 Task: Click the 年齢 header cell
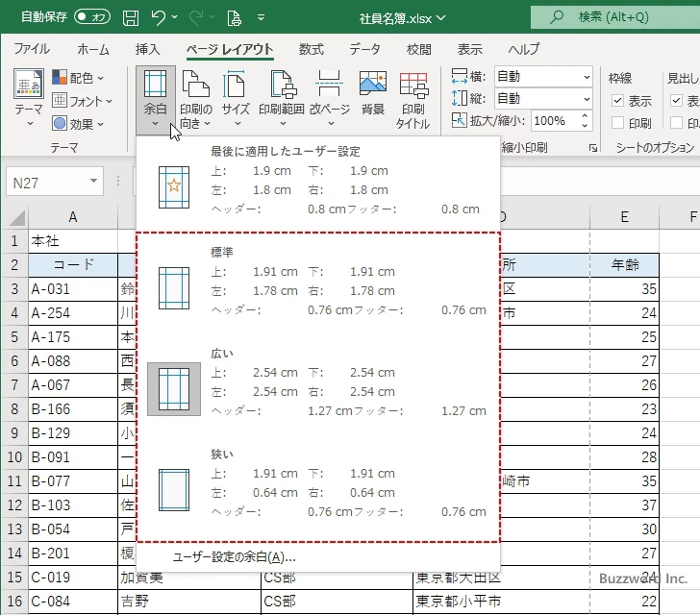[625, 265]
